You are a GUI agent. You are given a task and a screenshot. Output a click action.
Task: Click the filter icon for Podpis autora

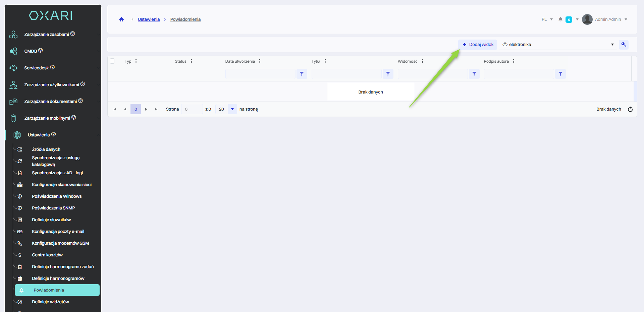(x=560, y=74)
